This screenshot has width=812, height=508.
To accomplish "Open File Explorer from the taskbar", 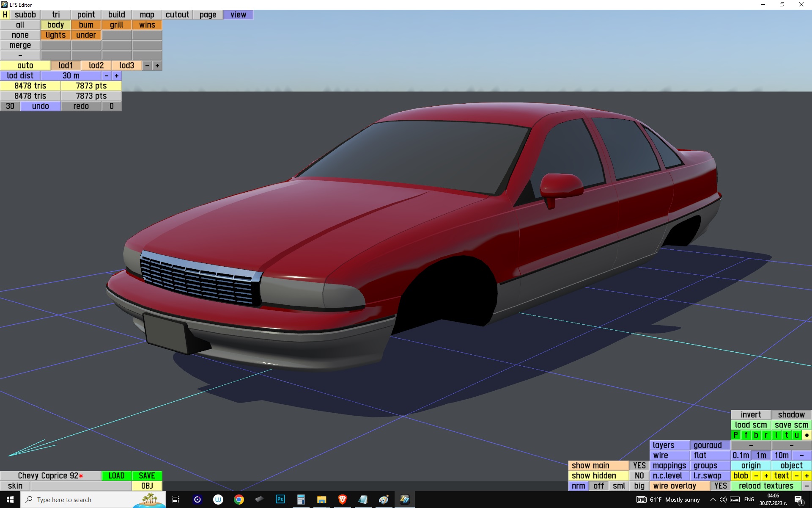I will pos(321,500).
